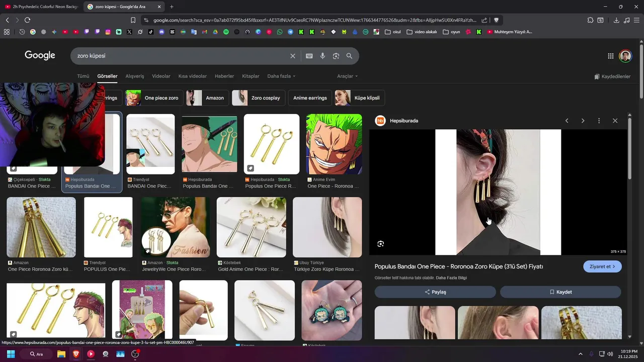Show previous image in the preview panel
Viewport: 644px width, 362px height.
tap(567, 121)
